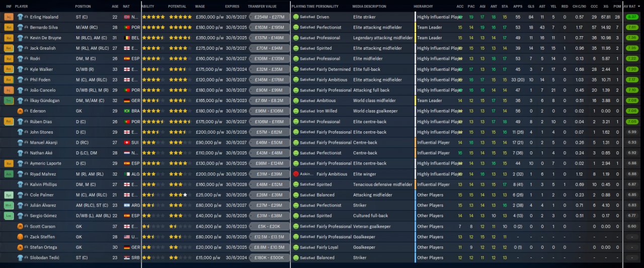Click Kevin De Bruyne's ability star rating
Viewport: 644px width, 268px height.
[153, 38]
